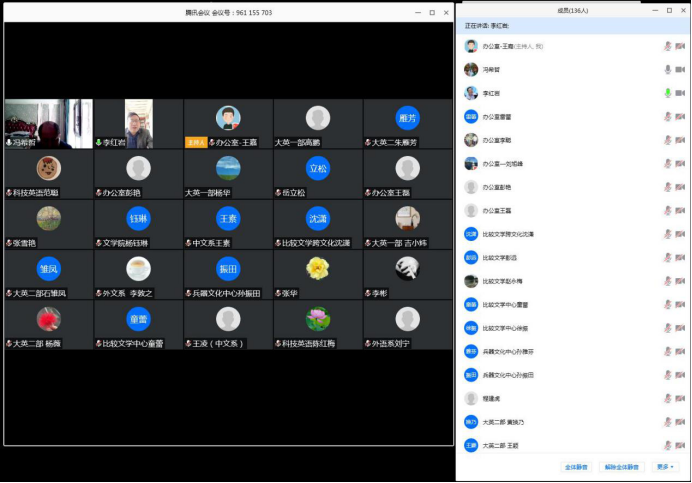Click muted microphone icon for 办公室-王嘉 host
692x483 pixels.
point(667,46)
